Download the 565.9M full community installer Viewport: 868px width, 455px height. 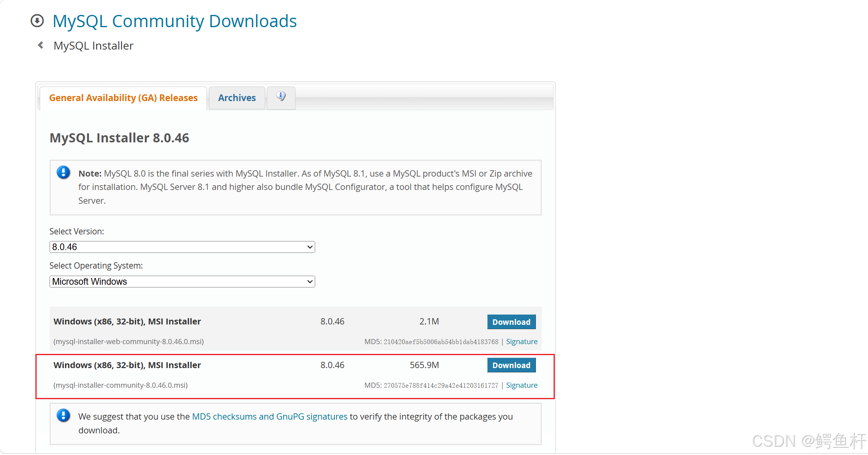512,365
